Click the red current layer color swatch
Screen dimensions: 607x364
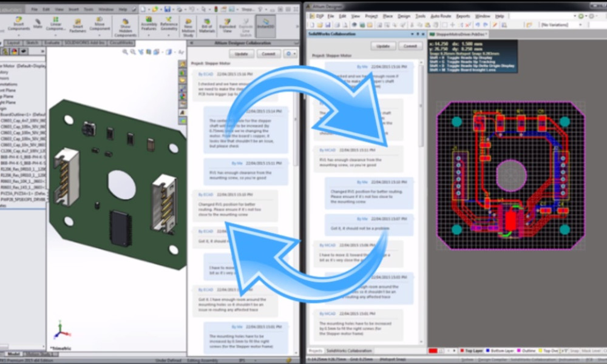coord(433,351)
